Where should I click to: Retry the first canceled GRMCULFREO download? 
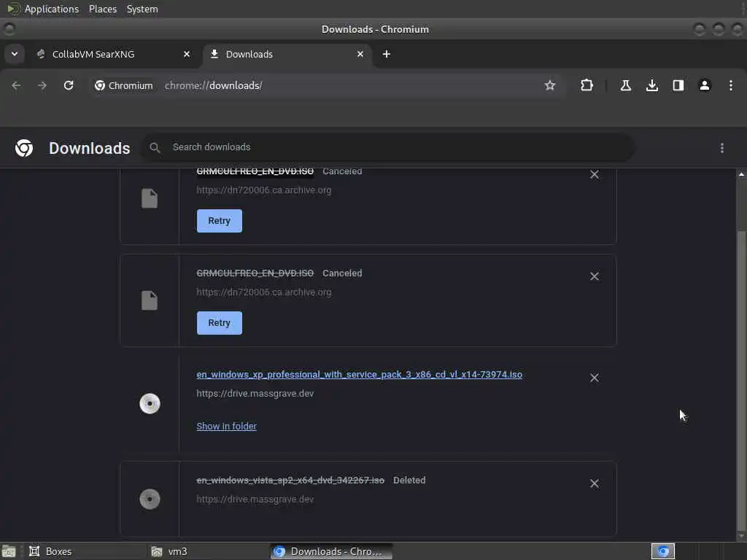tap(219, 221)
